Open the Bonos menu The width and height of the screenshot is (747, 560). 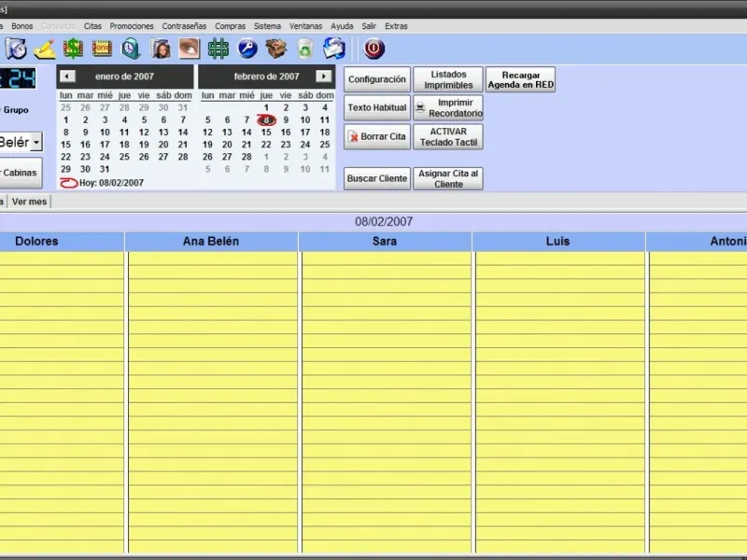[21, 26]
